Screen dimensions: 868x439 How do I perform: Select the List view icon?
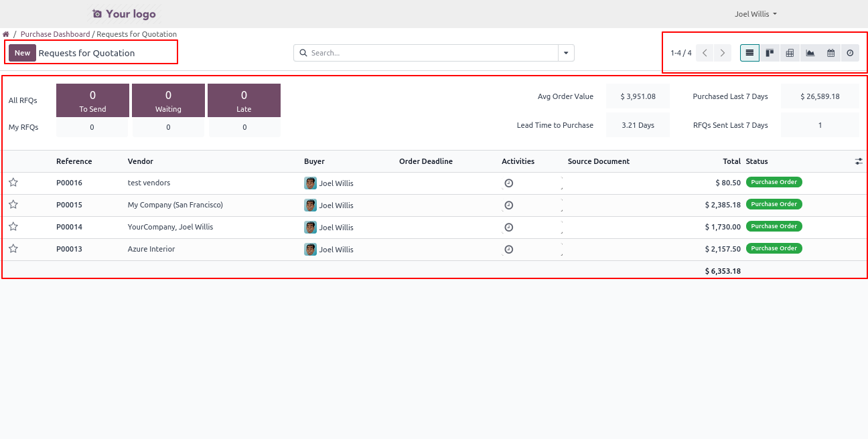pos(749,53)
